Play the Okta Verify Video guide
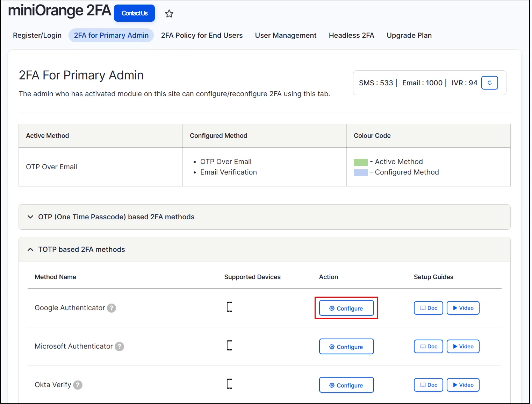 463,385
